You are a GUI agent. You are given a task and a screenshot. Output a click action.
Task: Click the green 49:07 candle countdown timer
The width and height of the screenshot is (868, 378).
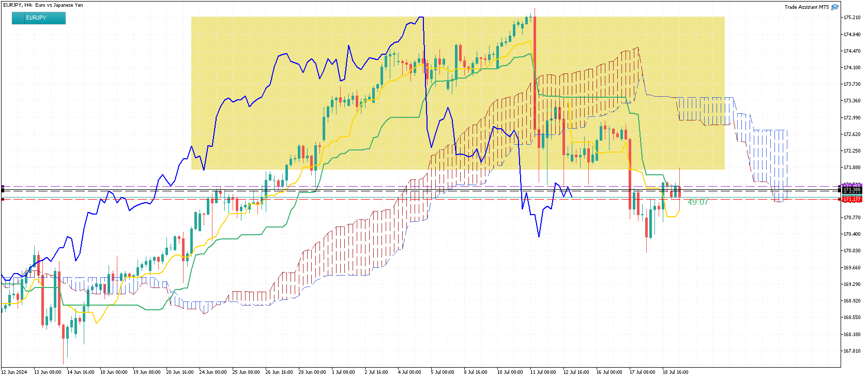[697, 202]
